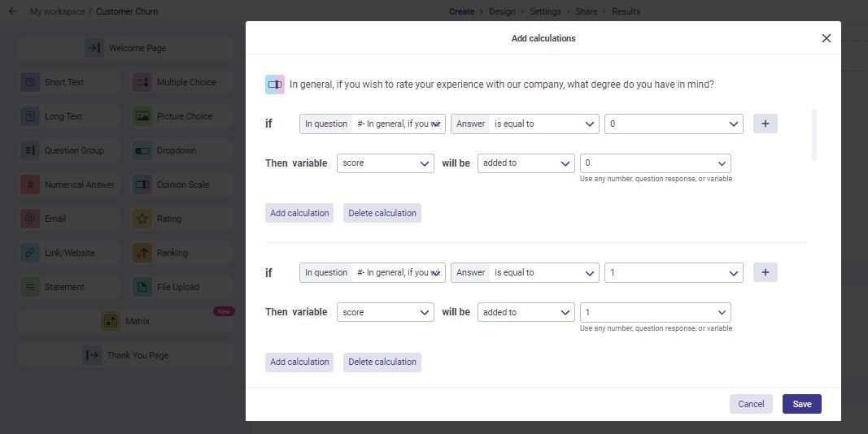Select the Matrix grid icon
Viewport: 868px width, 434px height.
click(110, 321)
